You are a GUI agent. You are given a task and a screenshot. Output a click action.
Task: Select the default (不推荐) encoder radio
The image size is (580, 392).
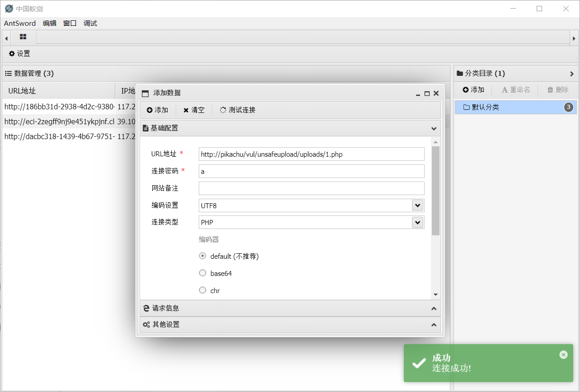point(203,256)
